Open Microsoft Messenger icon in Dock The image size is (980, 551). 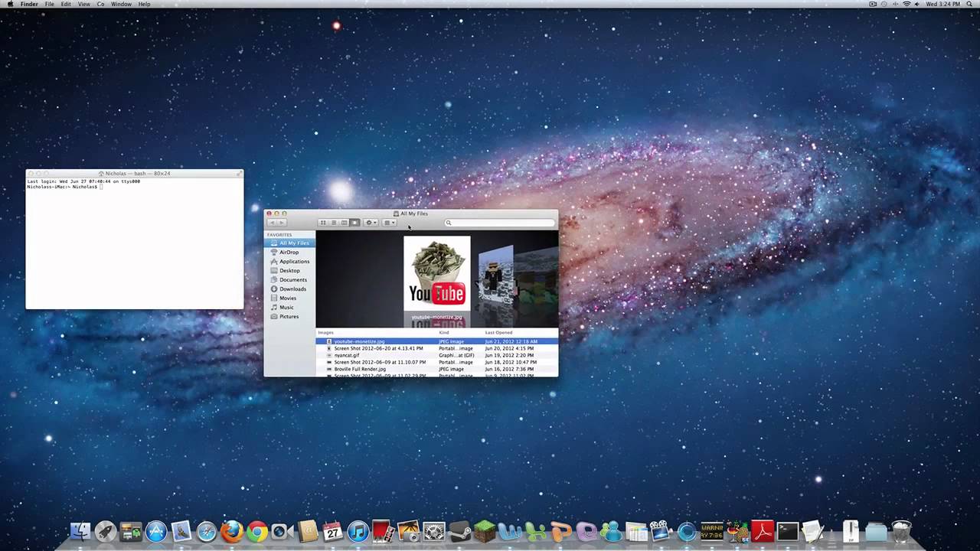coord(611,531)
